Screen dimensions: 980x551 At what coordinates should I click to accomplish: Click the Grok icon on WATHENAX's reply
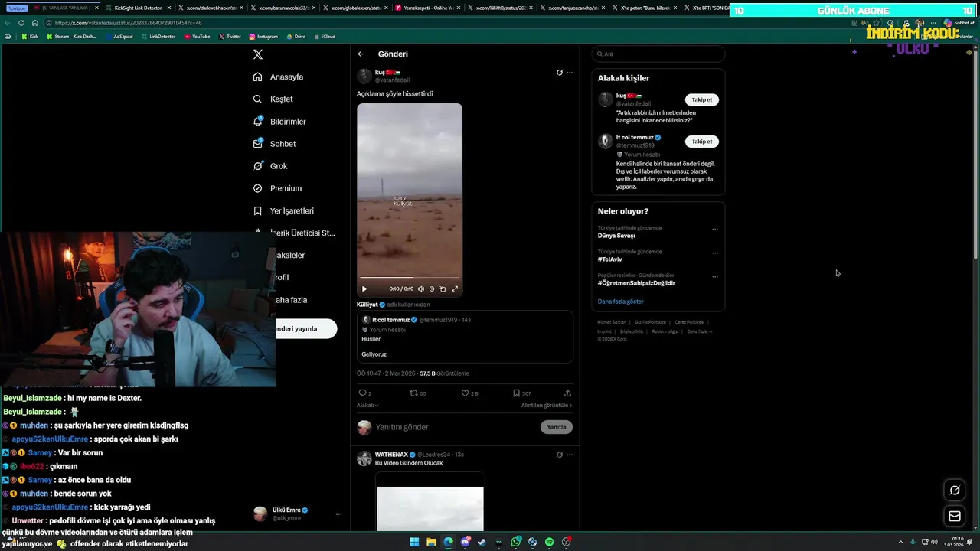pos(560,455)
